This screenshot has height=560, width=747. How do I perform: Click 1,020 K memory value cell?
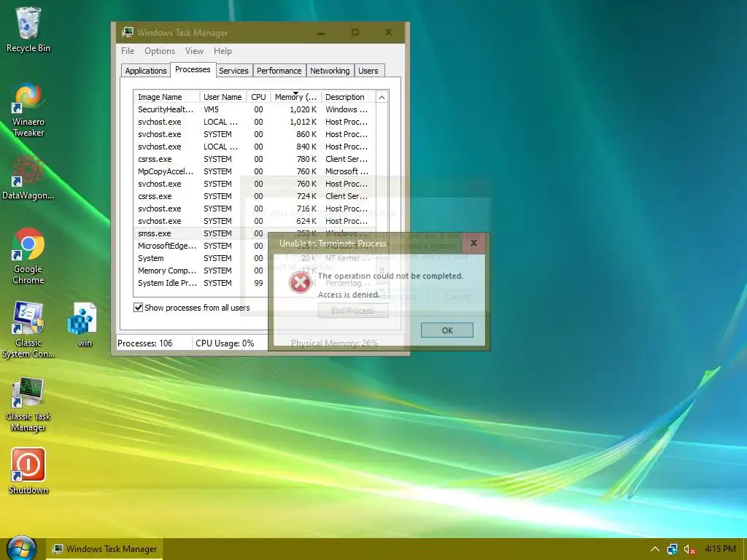pos(303,109)
